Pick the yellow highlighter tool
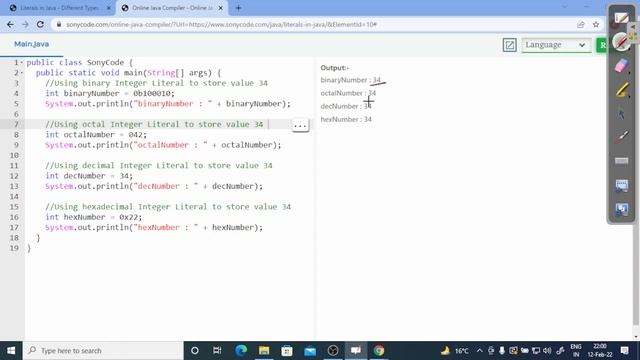640x360 pixels. [x=622, y=90]
